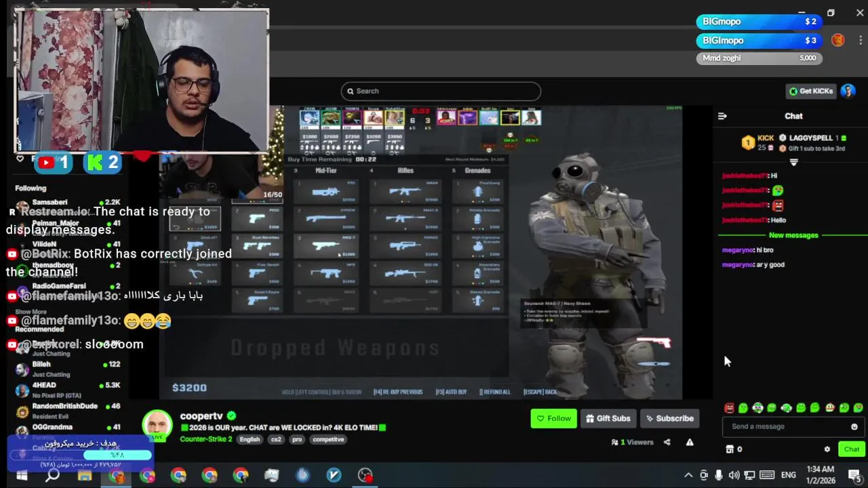Click the 1 Viewers count
Screen dimensions: 868x488
(633, 442)
